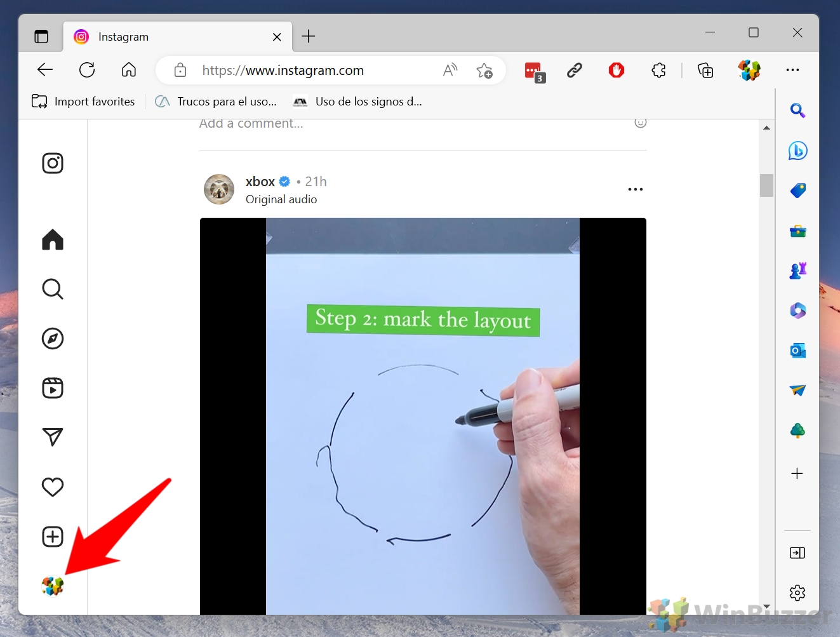The height and width of the screenshot is (637, 840).
Task: Open Original audio link
Action: click(x=281, y=199)
